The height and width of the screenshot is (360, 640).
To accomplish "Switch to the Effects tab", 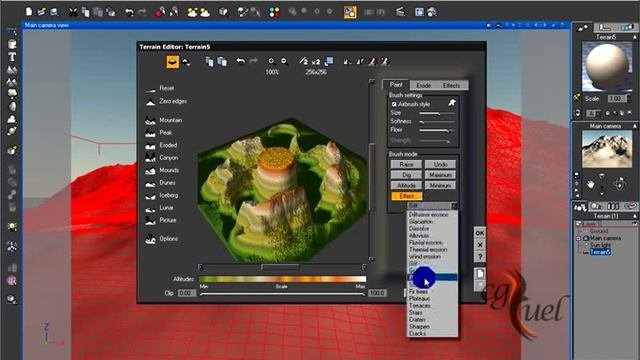I will coord(451,85).
